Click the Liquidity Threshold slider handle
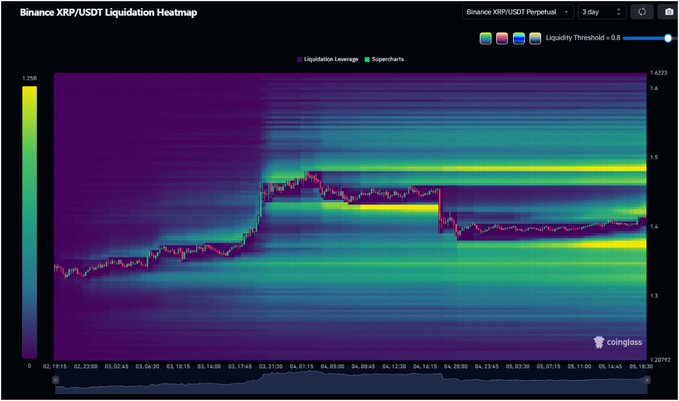 pyautogui.click(x=668, y=38)
